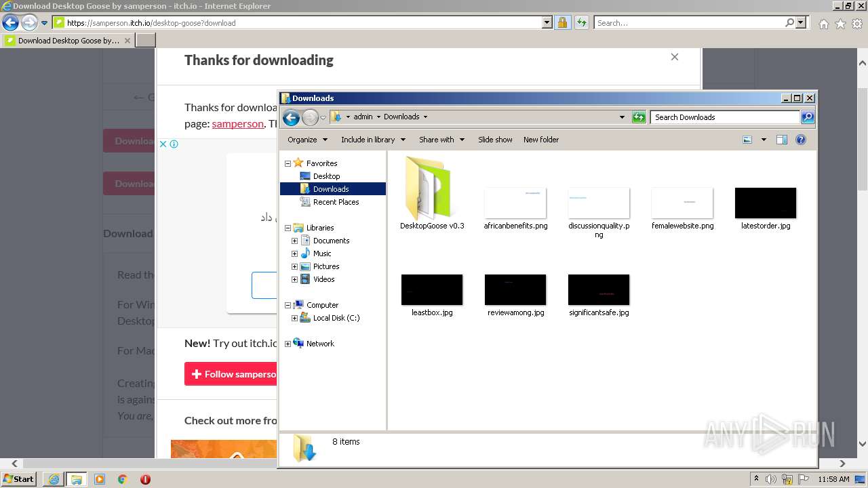Open Include in library dropdown

(x=373, y=140)
